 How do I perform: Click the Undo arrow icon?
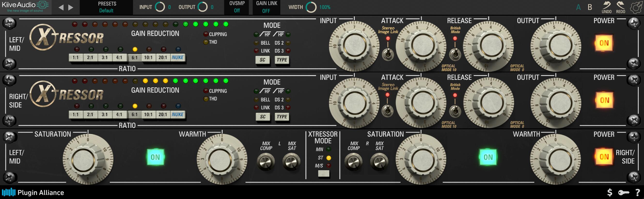(606, 7)
